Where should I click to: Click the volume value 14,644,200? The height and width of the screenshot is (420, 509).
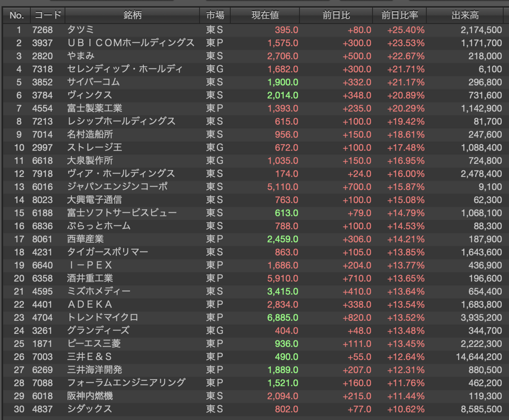tap(479, 357)
